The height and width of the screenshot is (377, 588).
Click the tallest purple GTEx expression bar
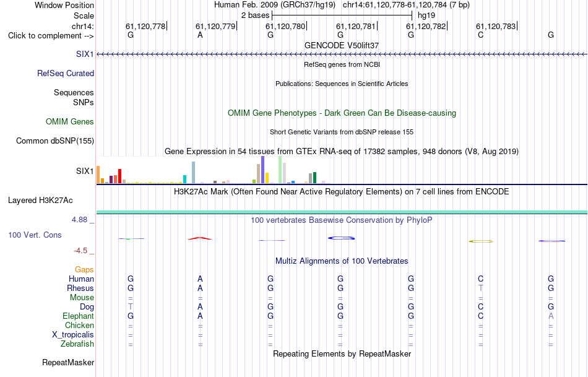(x=262, y=170)
